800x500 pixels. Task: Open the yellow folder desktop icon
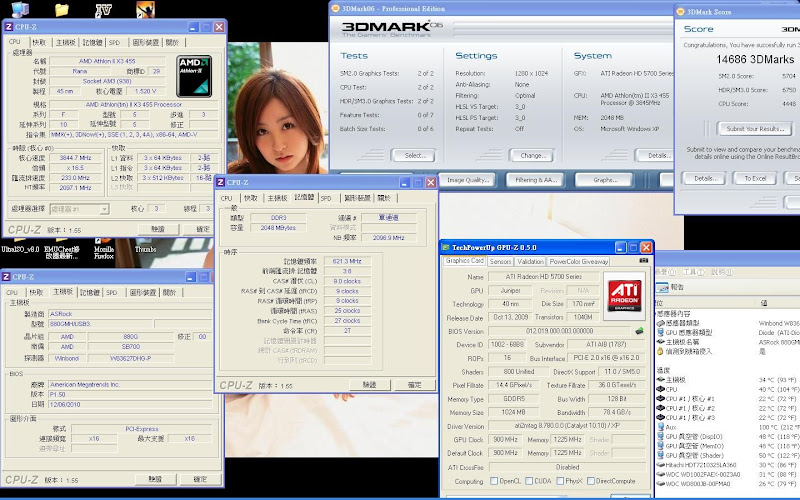point(62,9)
